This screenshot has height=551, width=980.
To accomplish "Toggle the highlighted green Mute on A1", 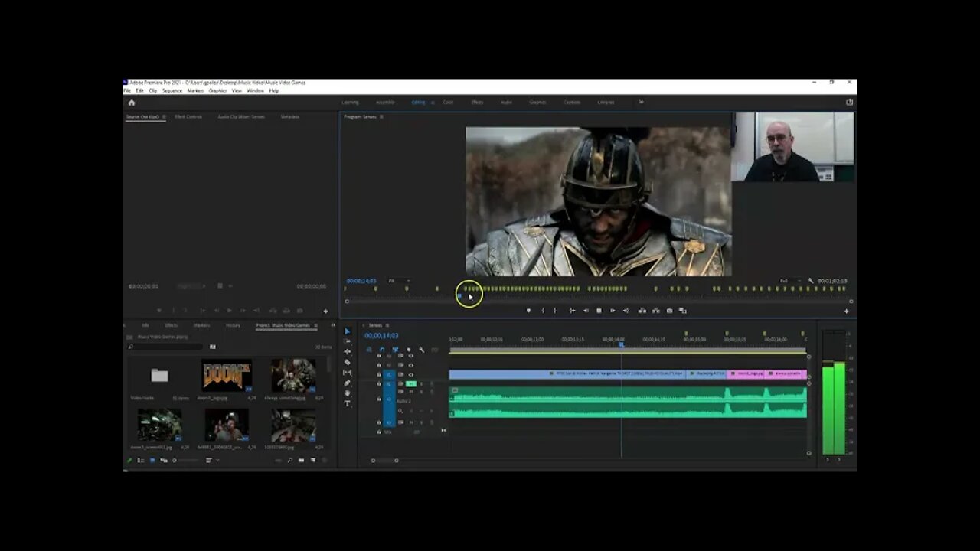I will pyautogui.click(x=411, y=383).
